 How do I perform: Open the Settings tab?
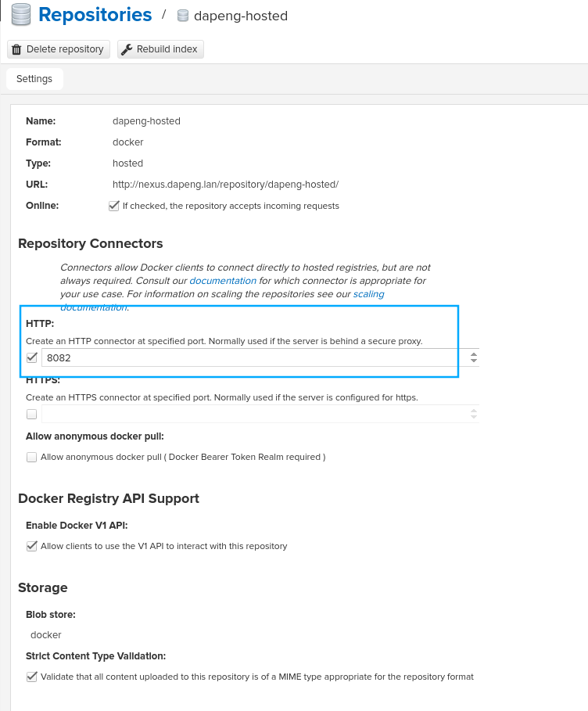tap(34, 79)
